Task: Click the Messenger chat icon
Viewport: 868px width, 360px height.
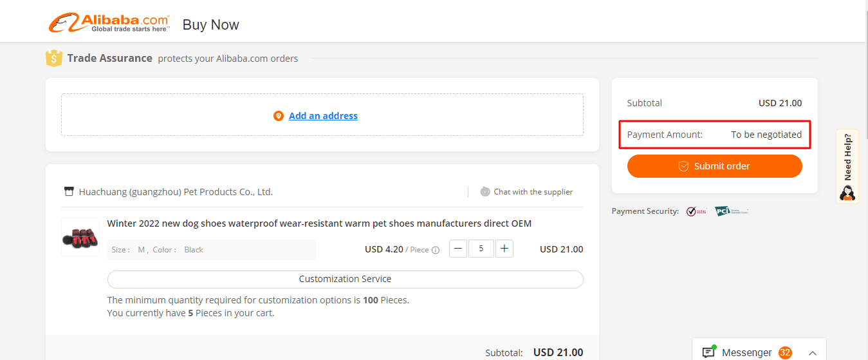Action: coord(708,352)
